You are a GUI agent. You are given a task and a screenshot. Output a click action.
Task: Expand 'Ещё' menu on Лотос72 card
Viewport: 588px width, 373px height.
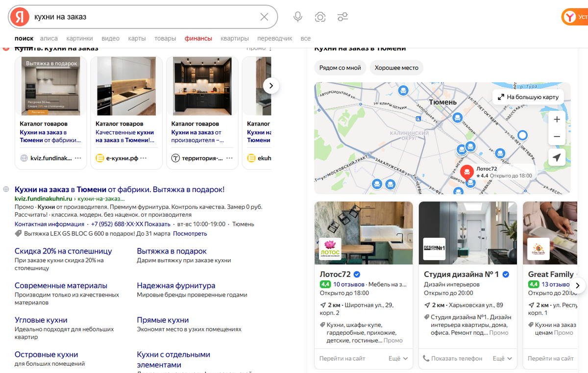click(x=398, y=358)
